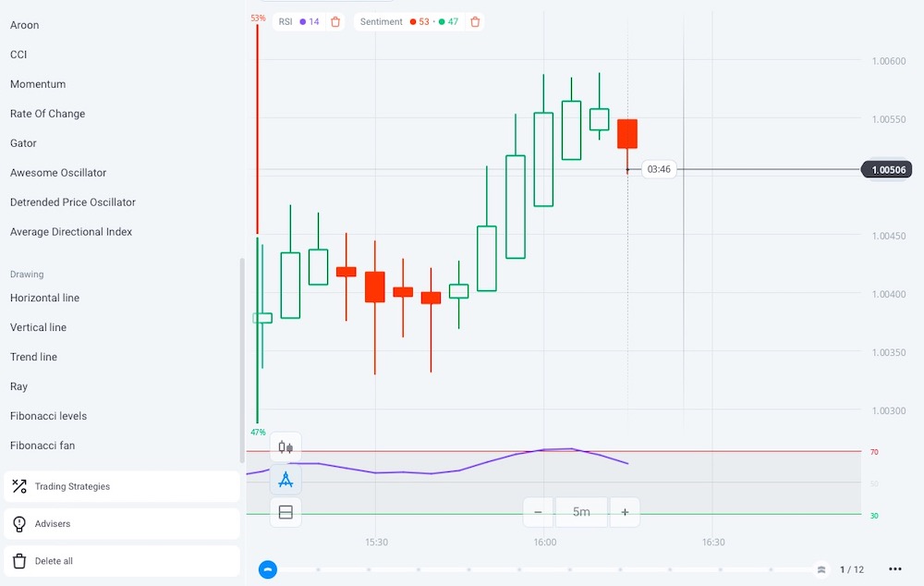Remove the Sentiment indicator via trash icon
924x586 pixels.
[x=475, y=21]
